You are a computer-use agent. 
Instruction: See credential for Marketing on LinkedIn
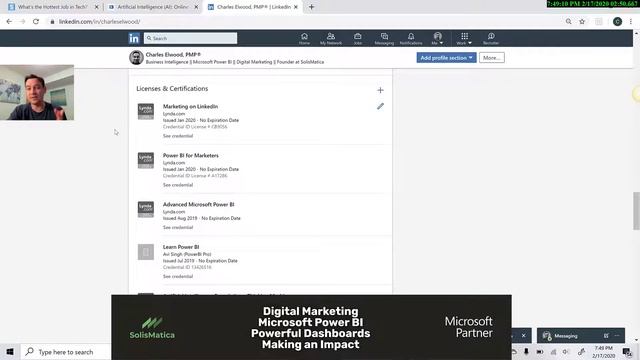pyautogui.click(x=178, y=136)
